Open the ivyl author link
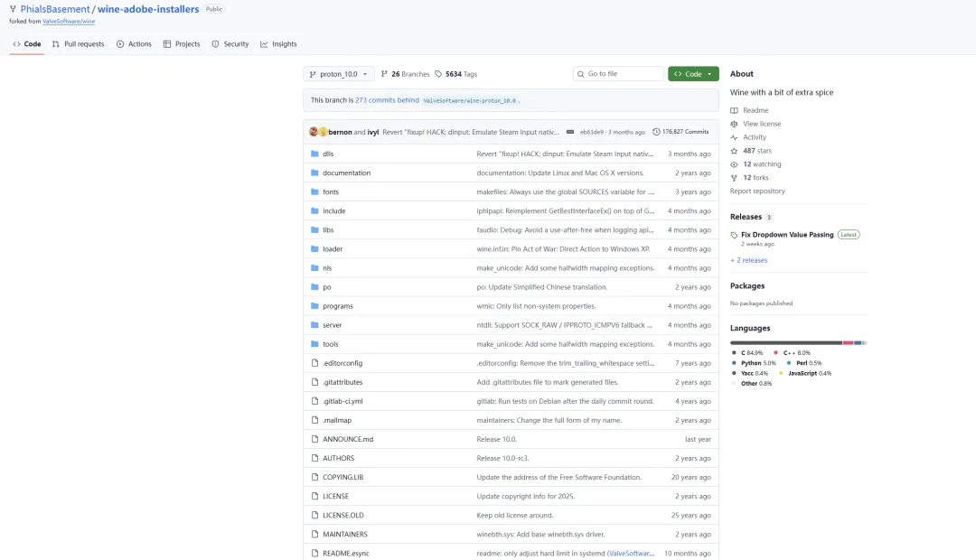 [x=373, y=132]
